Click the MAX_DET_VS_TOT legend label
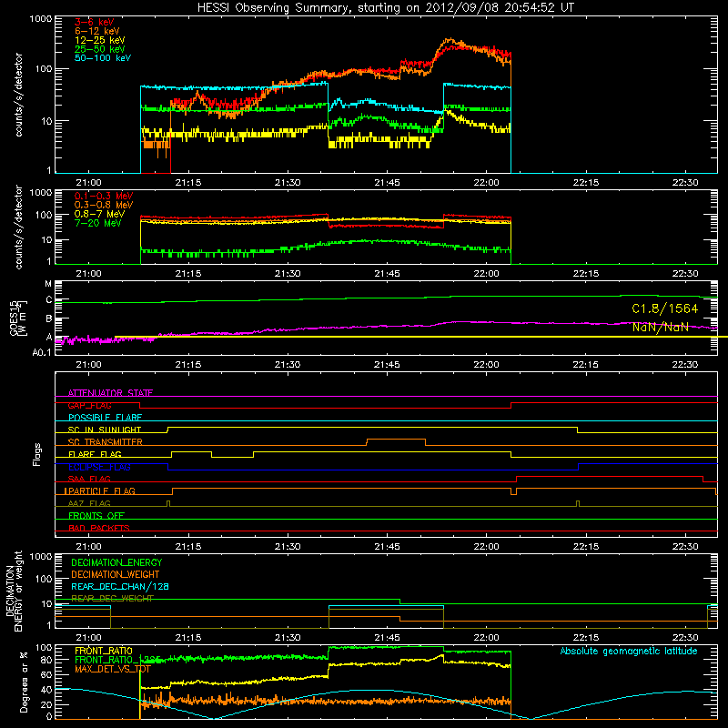The height and width of the screenshot is (728, 728). tap(113, 669)
